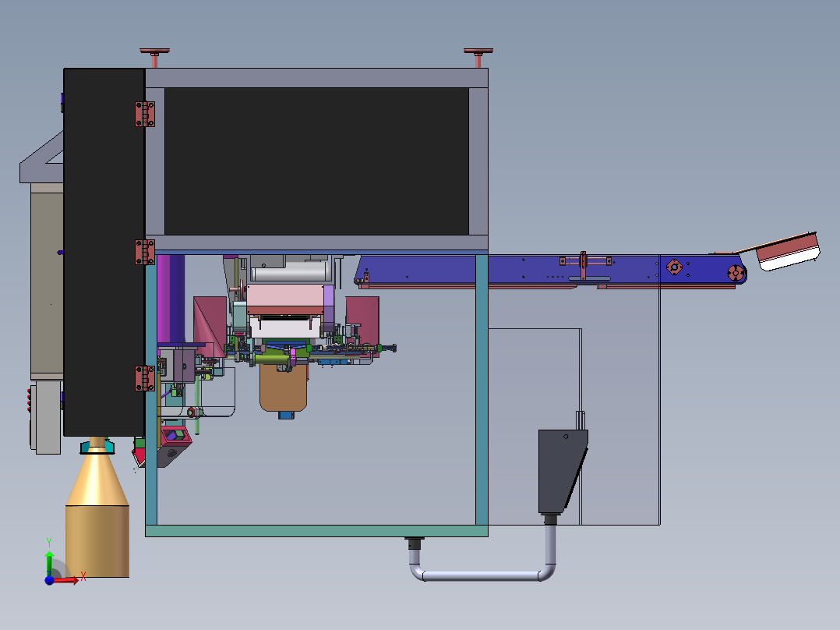The image size is (840, 630).
Task: Select the green Y axis arrow of triad
Action: [49, 562]
